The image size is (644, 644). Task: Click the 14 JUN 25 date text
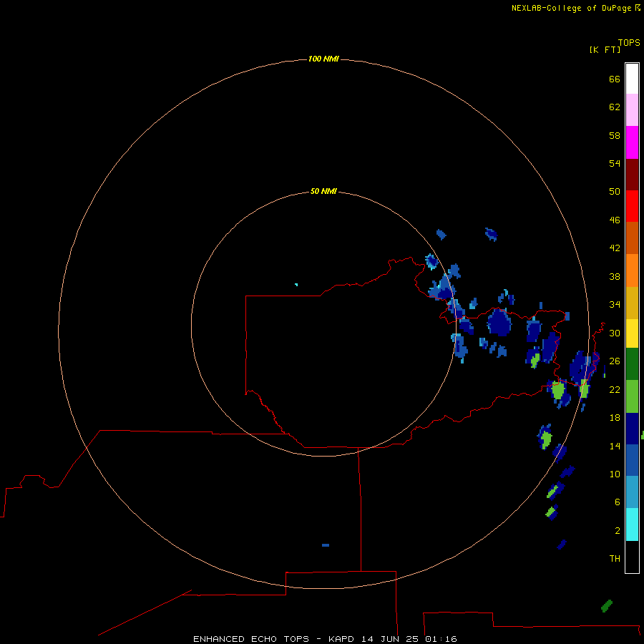[390, 639]
